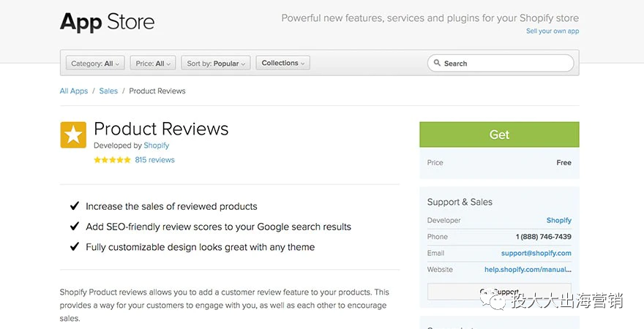The height and width of the screenshot is (329, 644).
Task: Click 'Increase the sales of reviewed products' text
Action: [171, 206]
